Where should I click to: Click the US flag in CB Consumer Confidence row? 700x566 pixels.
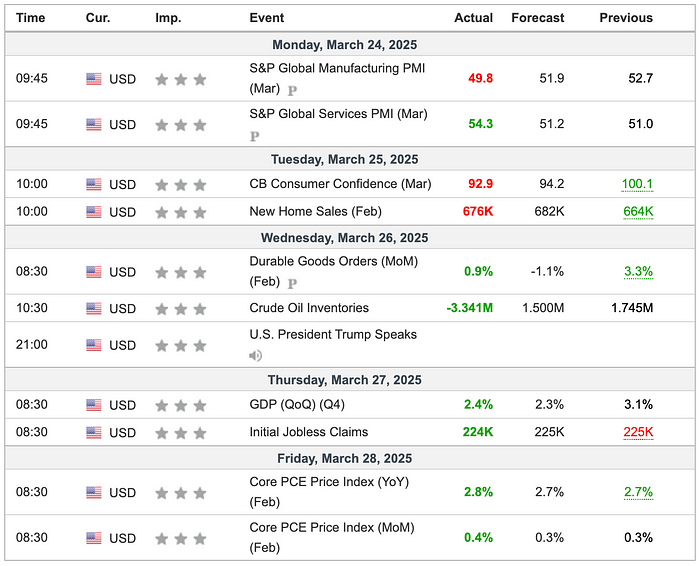(94, 184)
